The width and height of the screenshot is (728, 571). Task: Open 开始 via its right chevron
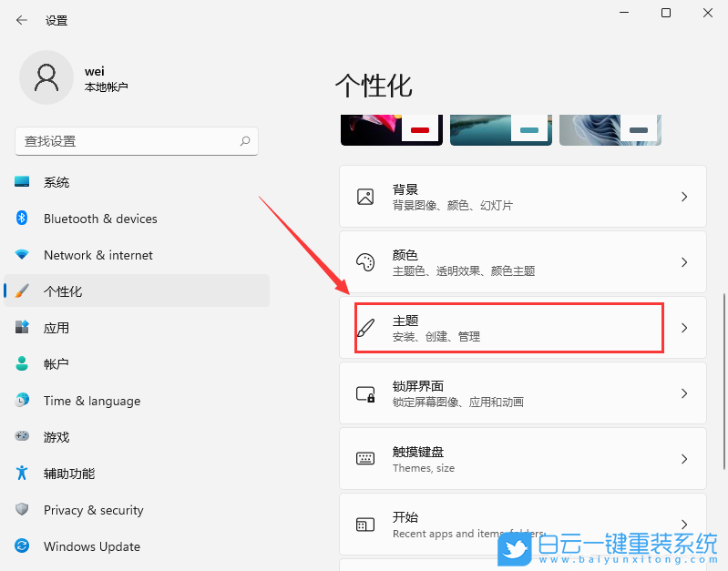click(684, 525)
